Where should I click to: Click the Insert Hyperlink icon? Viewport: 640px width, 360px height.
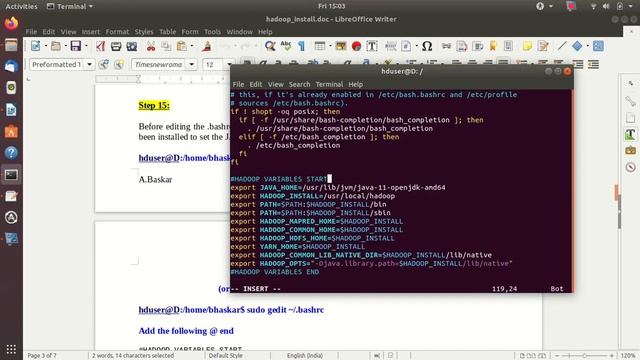(x=447, y=46)
